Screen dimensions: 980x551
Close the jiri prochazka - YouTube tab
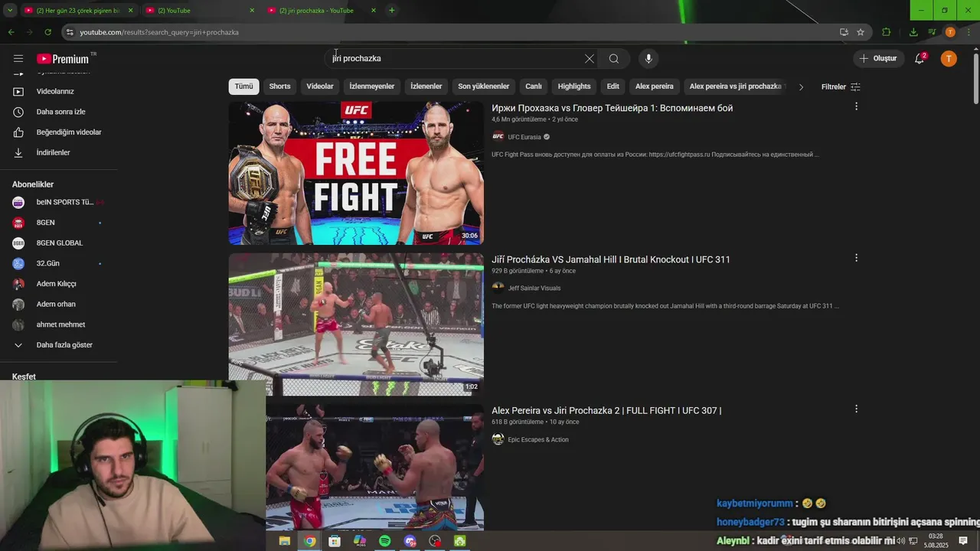[x=374, y=11]
